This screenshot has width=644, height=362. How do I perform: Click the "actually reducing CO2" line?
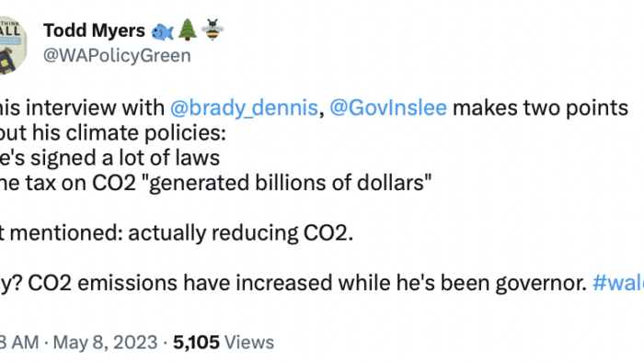[241, 233]
